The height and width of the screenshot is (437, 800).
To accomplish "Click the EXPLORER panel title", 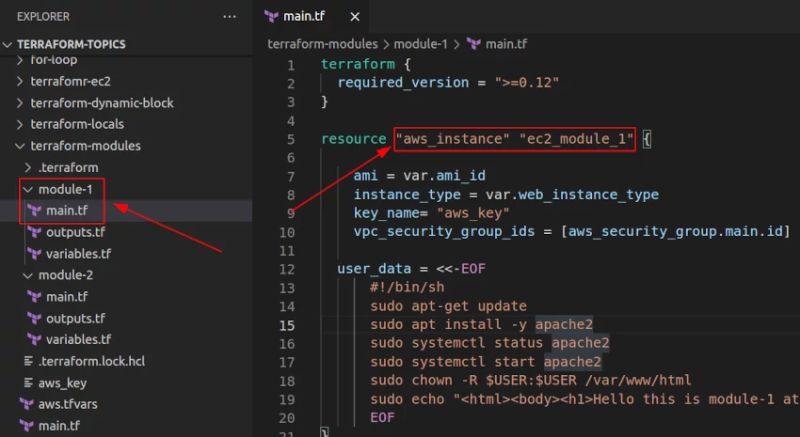I will point(43,17).
